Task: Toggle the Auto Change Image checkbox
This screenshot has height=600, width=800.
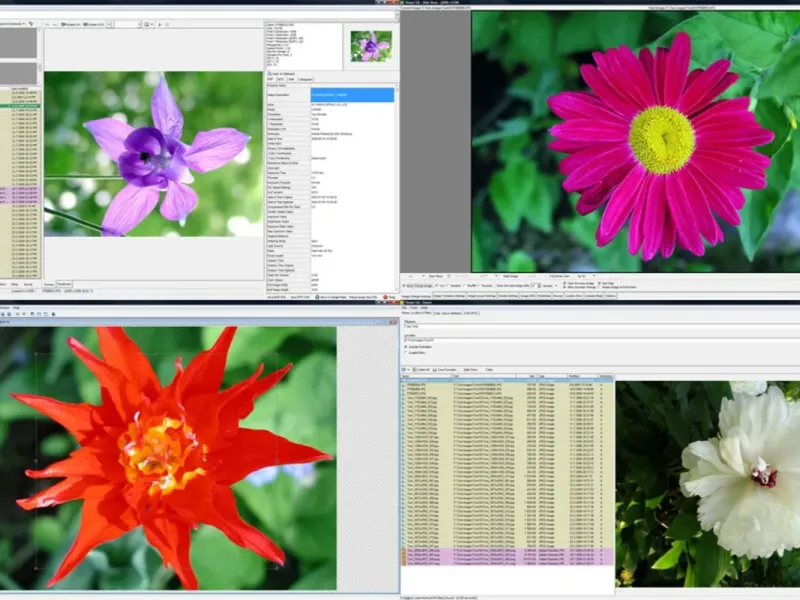Action: point(404,286)
